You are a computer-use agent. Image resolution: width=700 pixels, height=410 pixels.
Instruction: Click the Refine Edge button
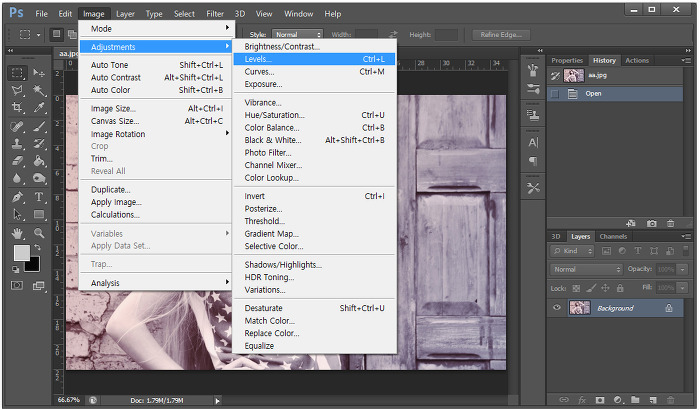pos(501,34)
